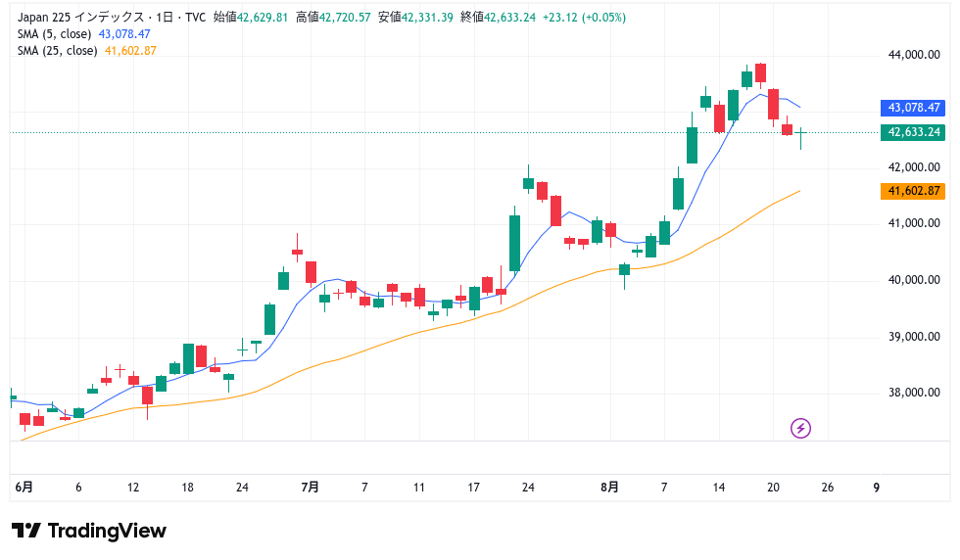Screen dimensions: 960x560
Task: Click the 38,000.00 price scale value
Action: coord(913,393)
